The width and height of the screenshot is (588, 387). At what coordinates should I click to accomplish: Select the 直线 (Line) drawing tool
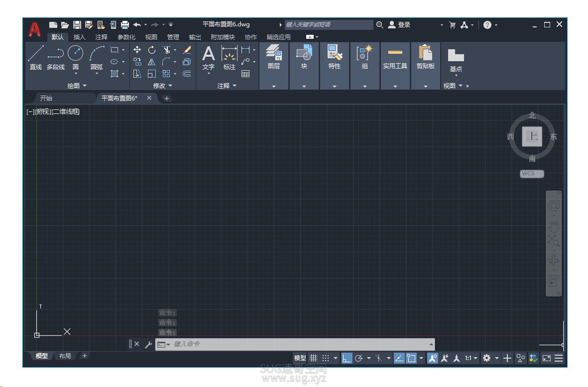click(x=36, y=57)
